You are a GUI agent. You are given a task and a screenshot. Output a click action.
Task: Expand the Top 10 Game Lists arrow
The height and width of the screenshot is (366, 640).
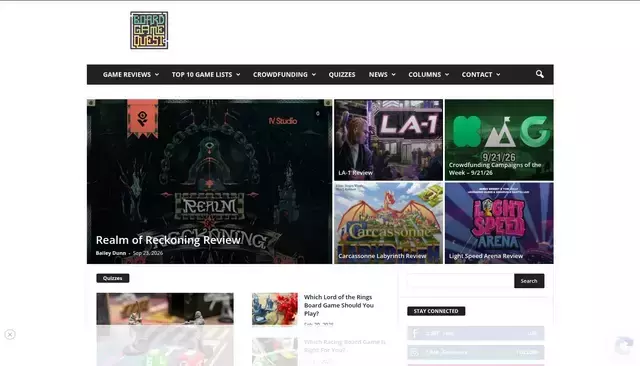[238, 75]
